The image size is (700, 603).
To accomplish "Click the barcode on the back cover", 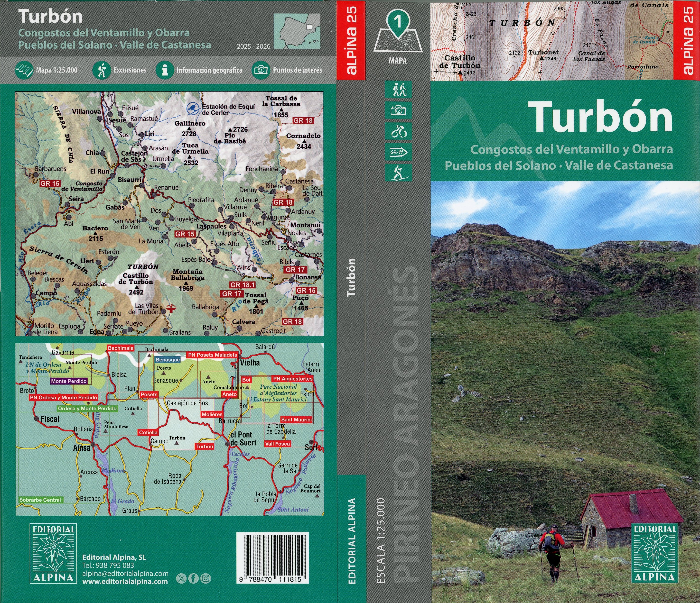I will click(x=272, y=558).
